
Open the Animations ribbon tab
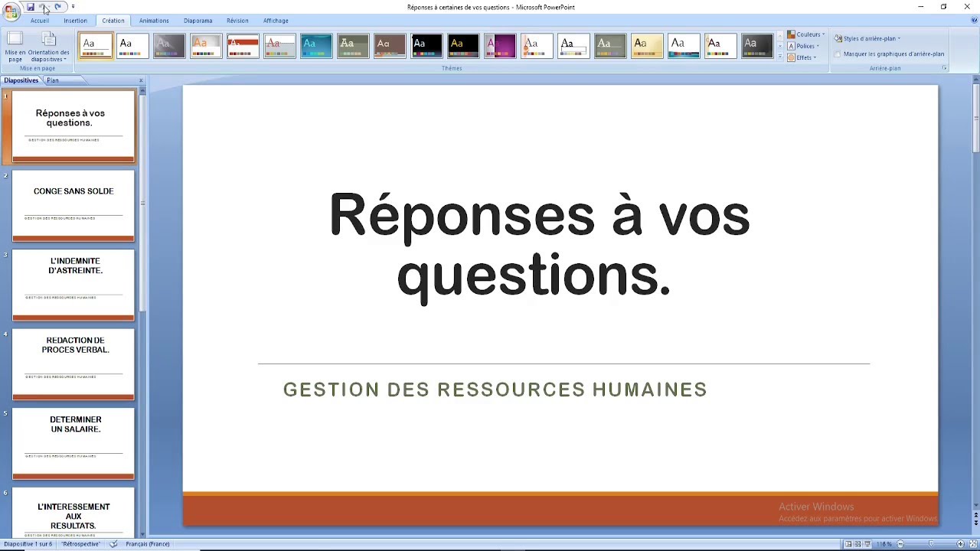pyautogui.click(x=154, y=21)
